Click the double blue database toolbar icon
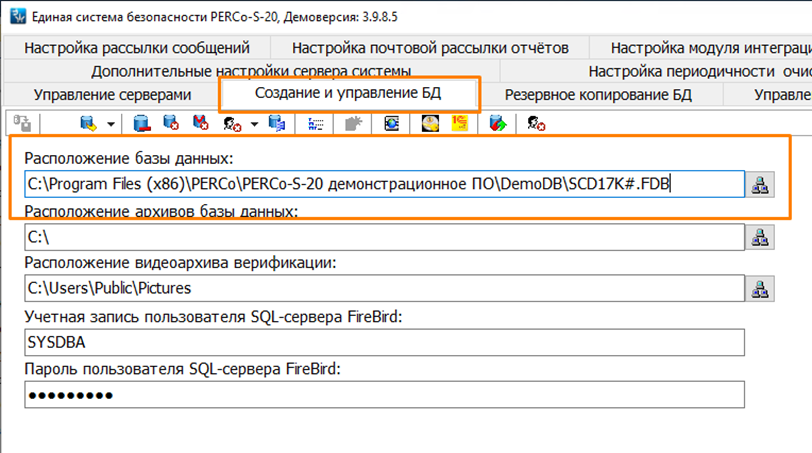This screenshot has height=453, width=812. click(277, 123)
